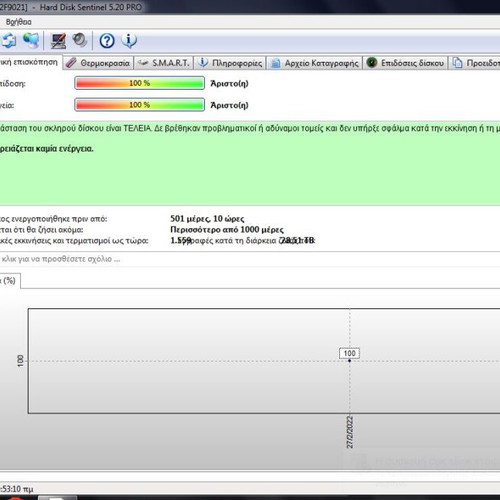This screenshot has height=500, width=500.
Task: Go to the Αρχείο Καταγραφής tab
Action: point(314,63)
